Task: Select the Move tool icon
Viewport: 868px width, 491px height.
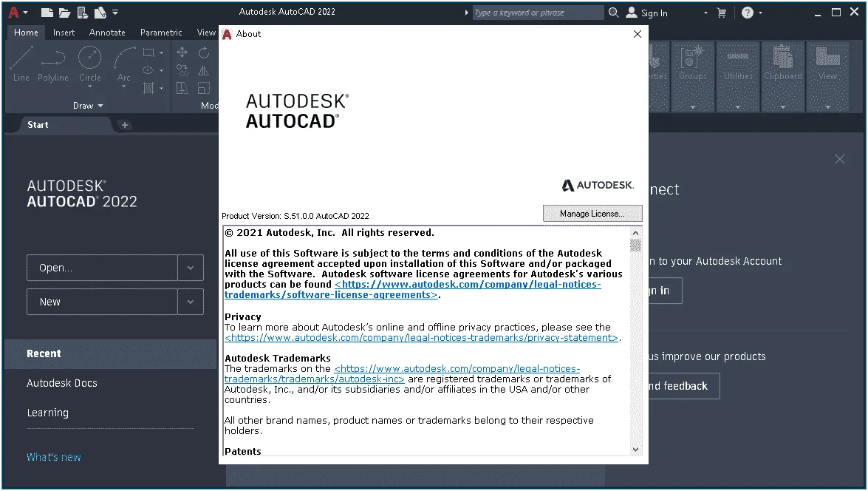Action: pos(182,53)
